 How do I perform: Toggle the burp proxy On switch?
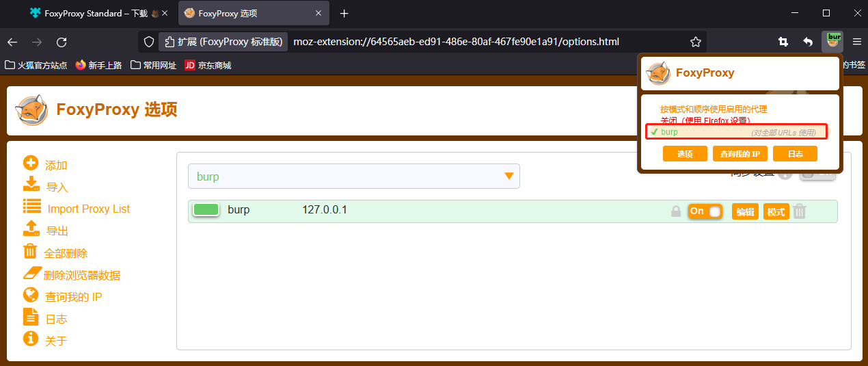(705, 211)
